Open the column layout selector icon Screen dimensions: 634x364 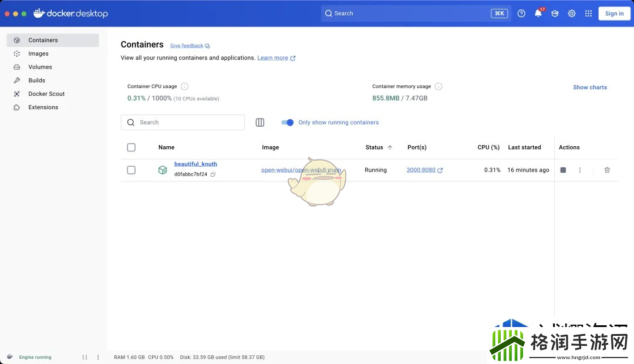pyautogui.click(x=260, y=123)
